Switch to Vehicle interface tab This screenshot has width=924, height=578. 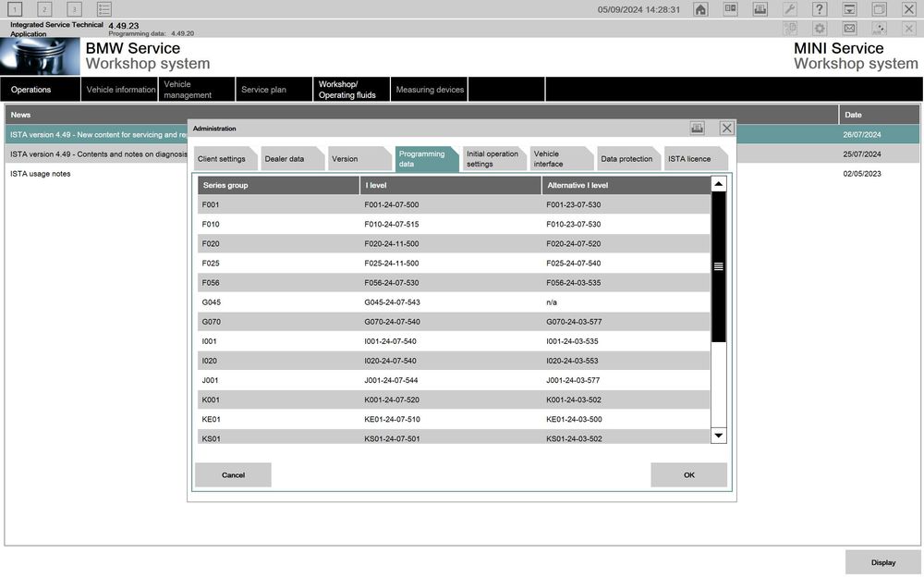(x=561, y=159)
